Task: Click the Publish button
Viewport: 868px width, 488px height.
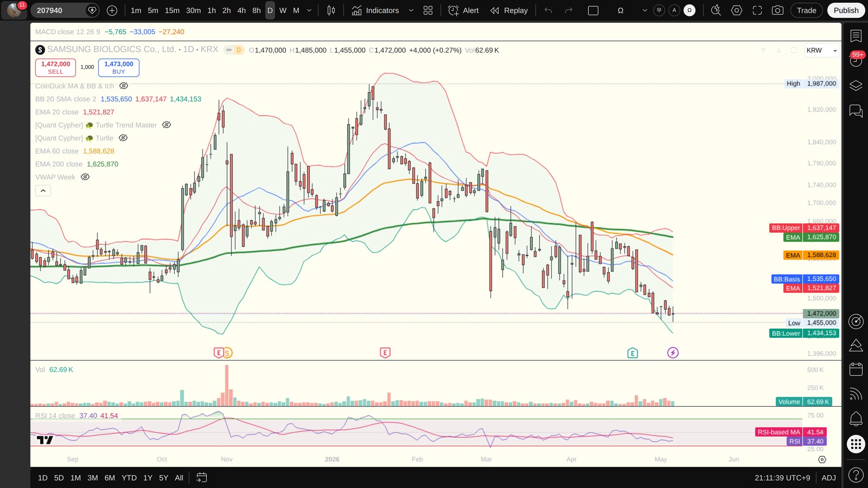Action: click(846, 10)
